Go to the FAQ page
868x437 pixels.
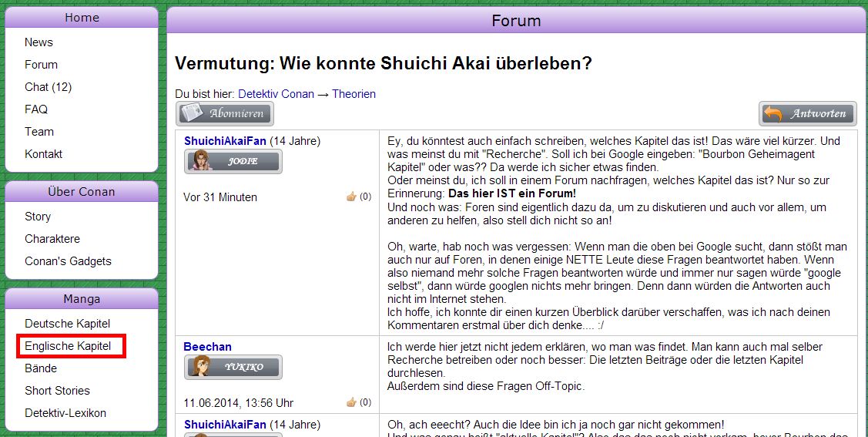coord(36,109)
